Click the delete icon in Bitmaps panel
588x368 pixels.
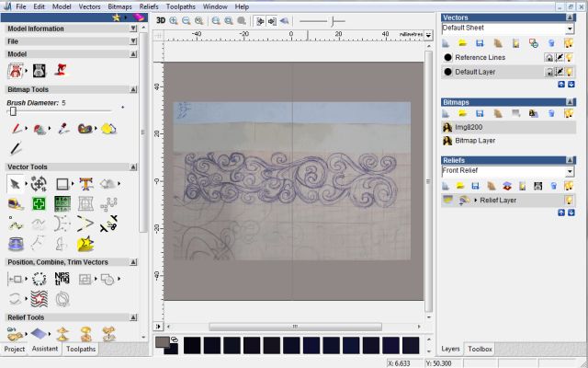(552, 113)
